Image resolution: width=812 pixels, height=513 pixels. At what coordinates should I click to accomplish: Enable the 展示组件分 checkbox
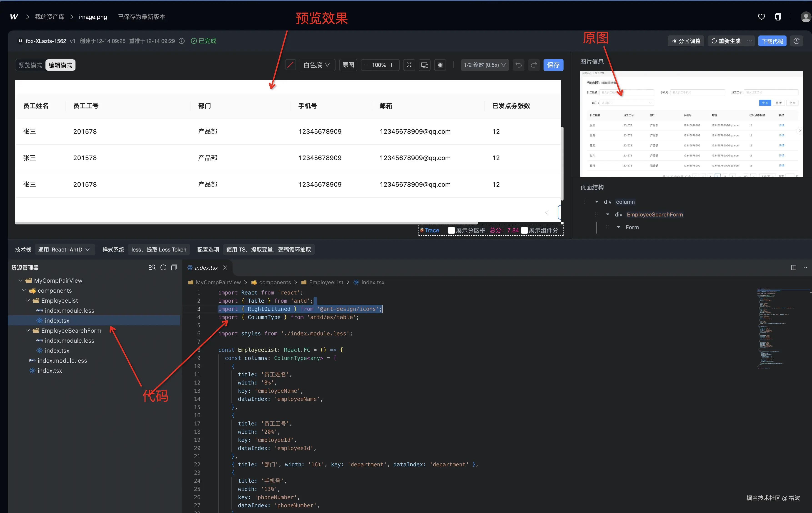[x=524, y=230]
